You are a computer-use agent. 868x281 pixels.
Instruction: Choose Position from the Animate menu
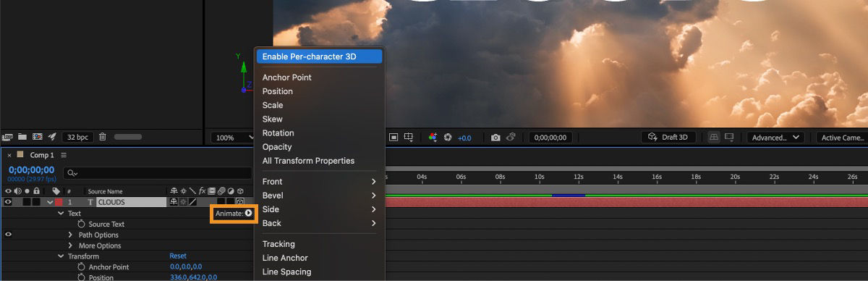[x=278, y=91]
